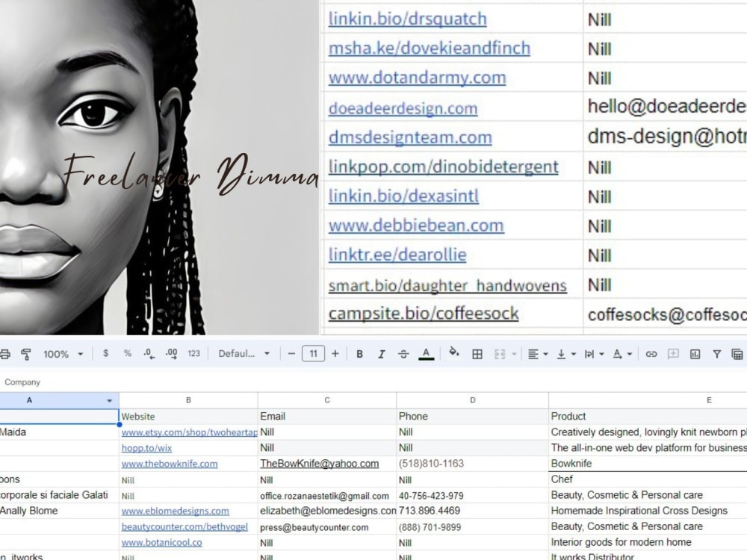Open the Default font dropdown
Screen dimensions: 747x560
(x=244, y=353)
